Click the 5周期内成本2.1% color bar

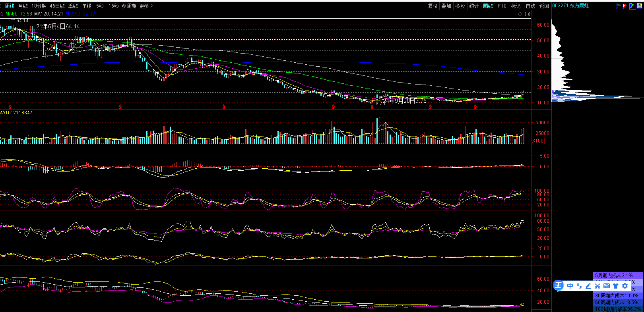click(617, 275)
